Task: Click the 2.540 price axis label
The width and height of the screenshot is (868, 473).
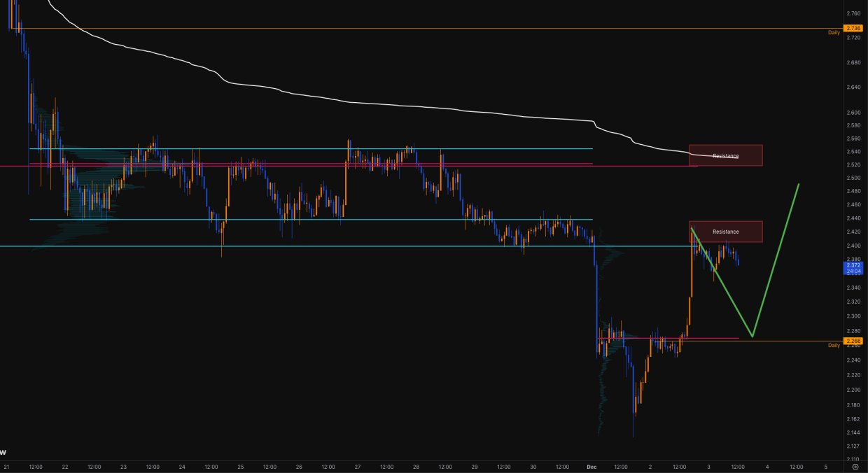Action: [853, 152]
